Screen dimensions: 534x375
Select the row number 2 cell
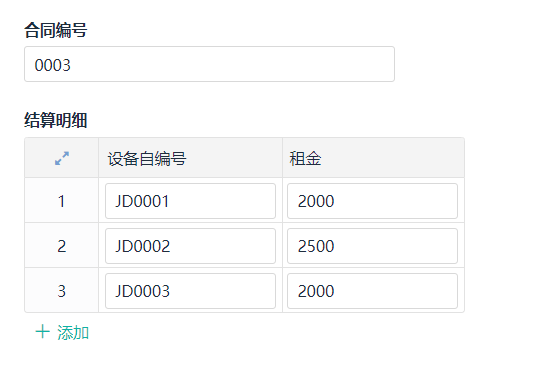point(62,246)
